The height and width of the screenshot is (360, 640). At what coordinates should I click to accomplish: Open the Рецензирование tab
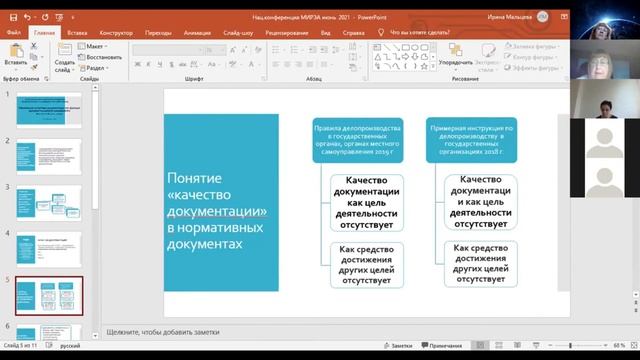[287, 33]
